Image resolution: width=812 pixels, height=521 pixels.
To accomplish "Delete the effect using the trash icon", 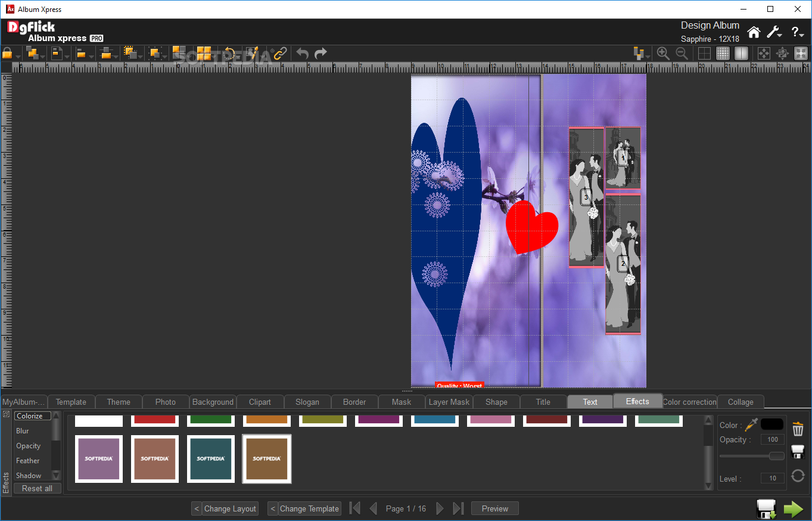I will point(798,429).
